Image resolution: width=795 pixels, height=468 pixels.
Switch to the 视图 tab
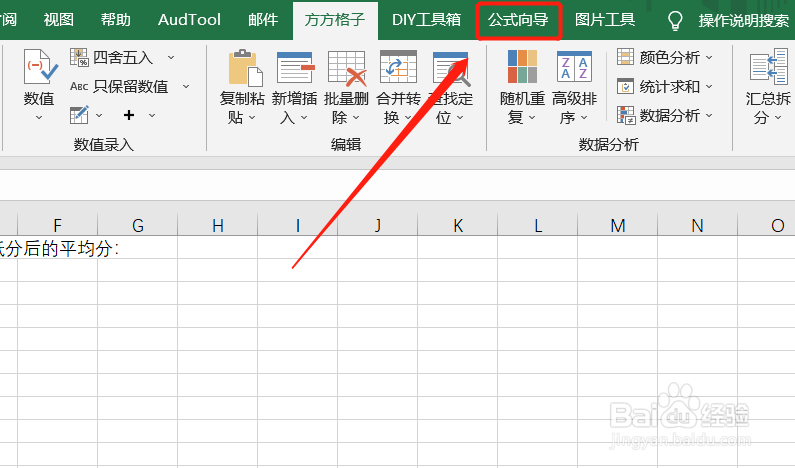coord(59,20)
